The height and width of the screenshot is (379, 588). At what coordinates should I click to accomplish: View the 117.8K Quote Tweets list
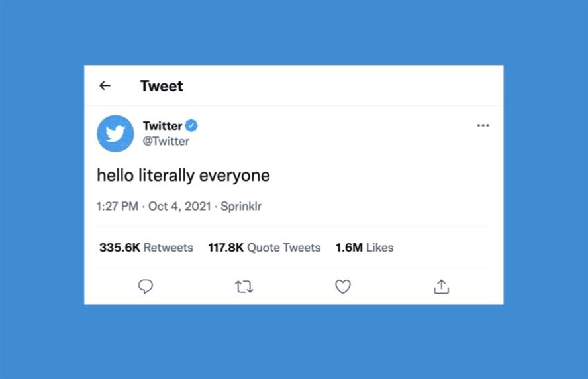pyautogui.click(x=264, y=248)
